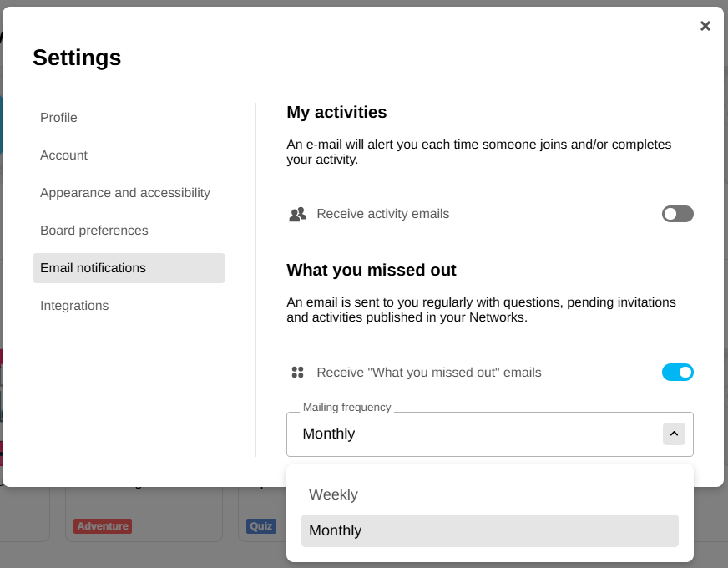Open the Profile settings section

point(58,118)
